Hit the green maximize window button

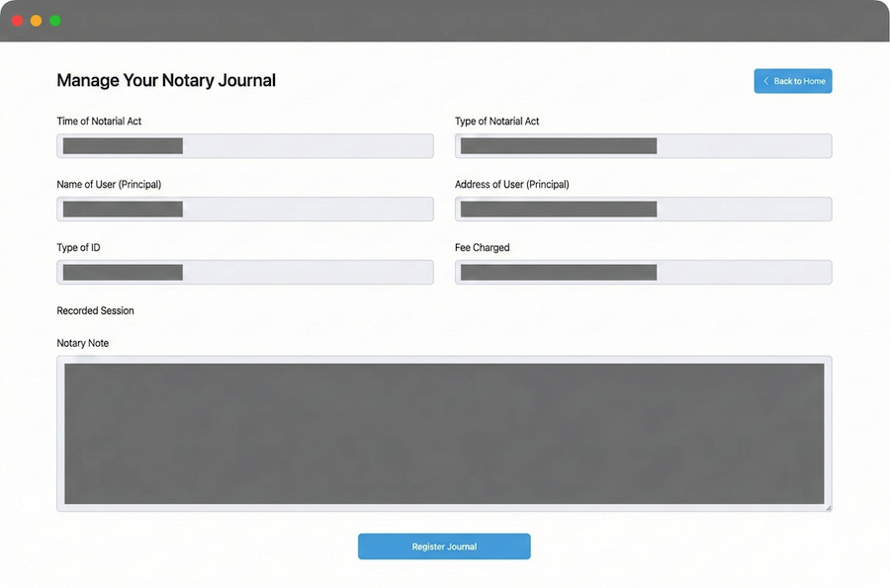click(55, 20)
